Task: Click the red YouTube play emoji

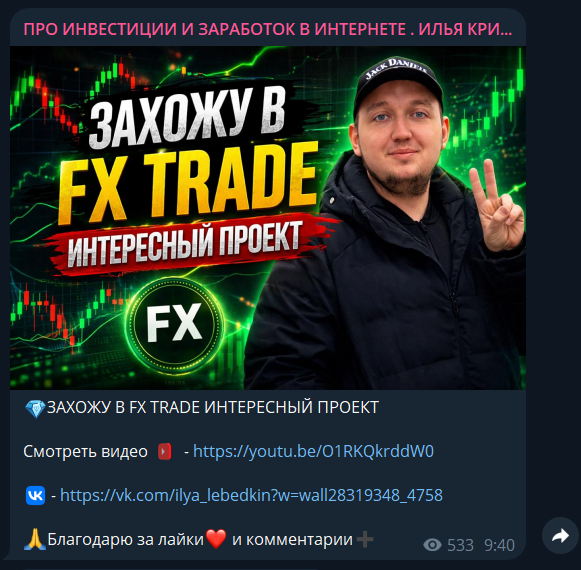Action: (165, 452)
